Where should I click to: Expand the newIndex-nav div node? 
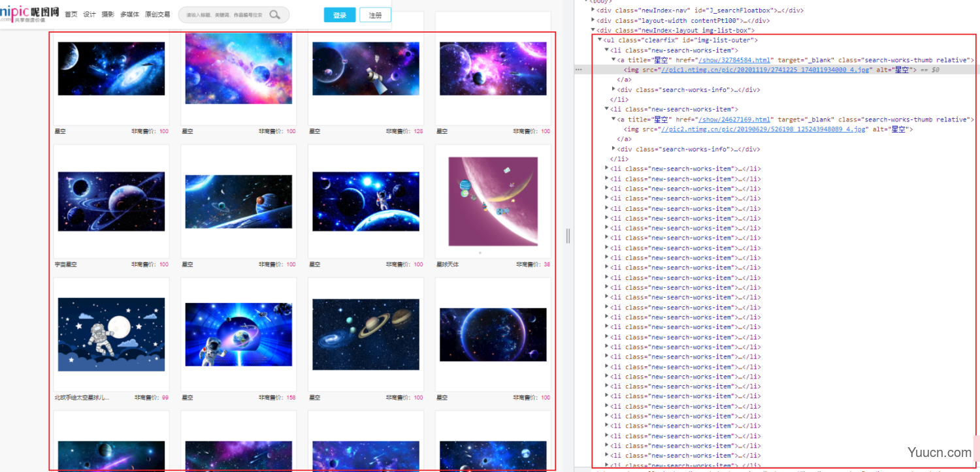click(593, 10)
